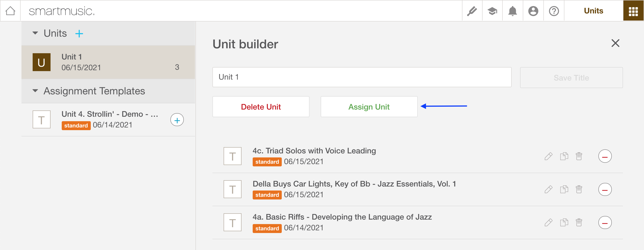Click Assign Unit button
Image resolution: width=644 pixels, height=250 pixels.
coord(369,107)
